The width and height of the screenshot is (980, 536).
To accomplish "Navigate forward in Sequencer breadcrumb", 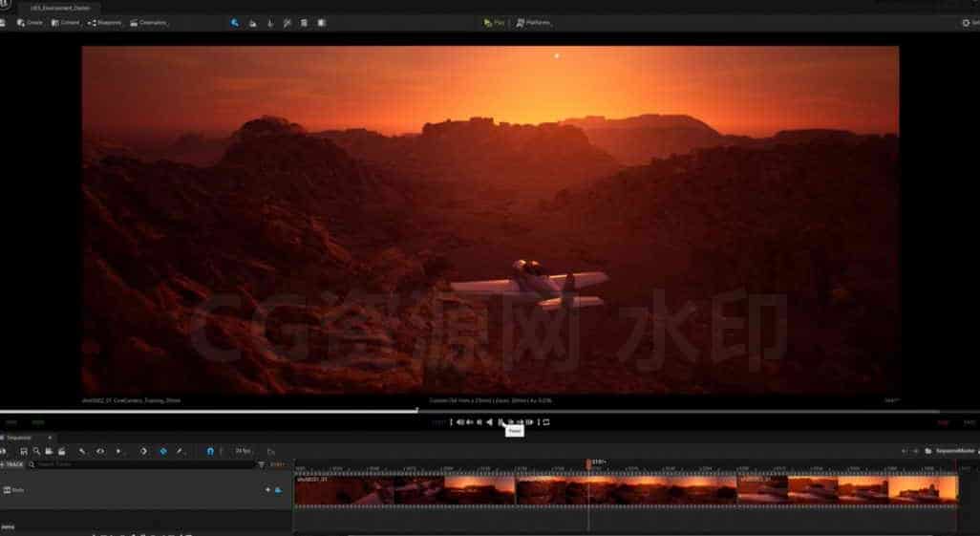I will 916,451.
